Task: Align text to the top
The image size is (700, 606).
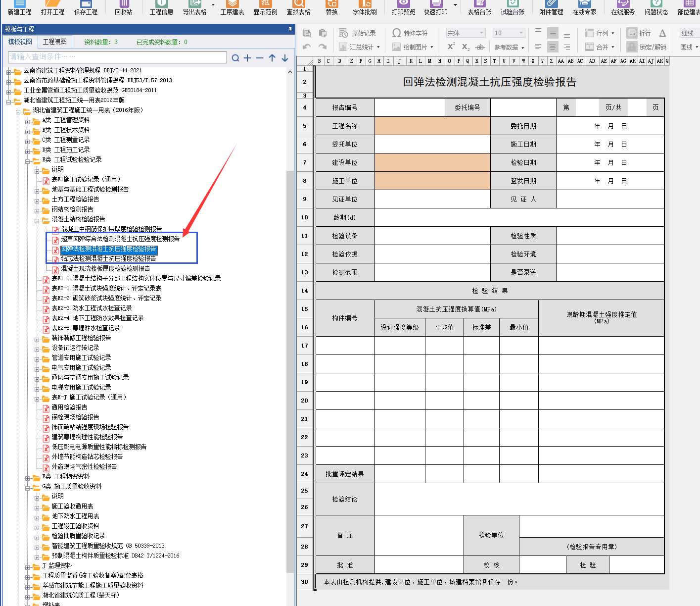Action: [x=538, y=31]
